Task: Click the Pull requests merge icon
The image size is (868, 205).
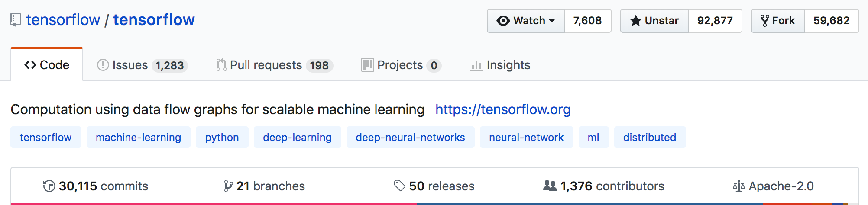Action: (x=221, y=65)
